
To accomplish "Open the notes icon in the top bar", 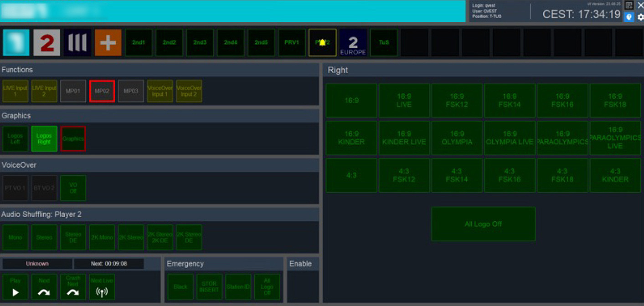I will click(x=629, y=5).
